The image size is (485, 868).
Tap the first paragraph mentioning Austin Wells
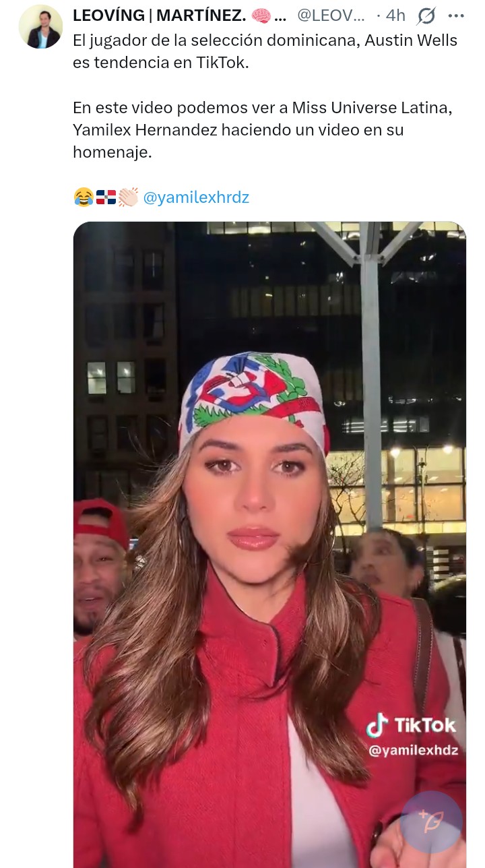click(x=265, y=51)
